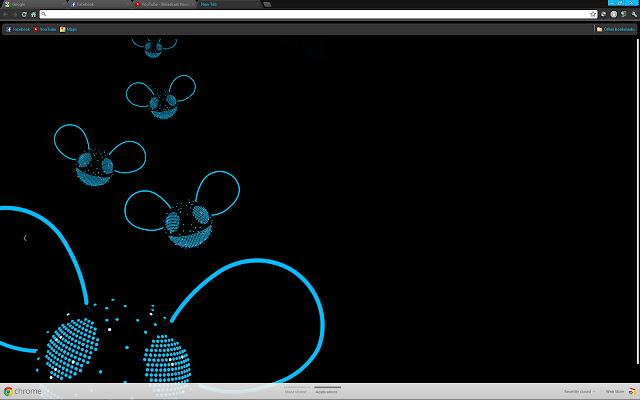The width and height of the screenshot is (640, 400).
Task: Go back using the back arrow
Action: pos(6,14)
